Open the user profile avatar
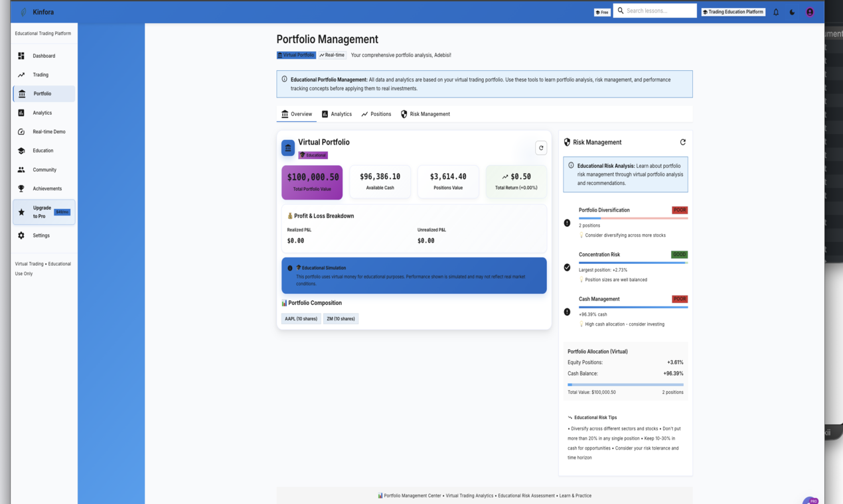 pos(810,12)
